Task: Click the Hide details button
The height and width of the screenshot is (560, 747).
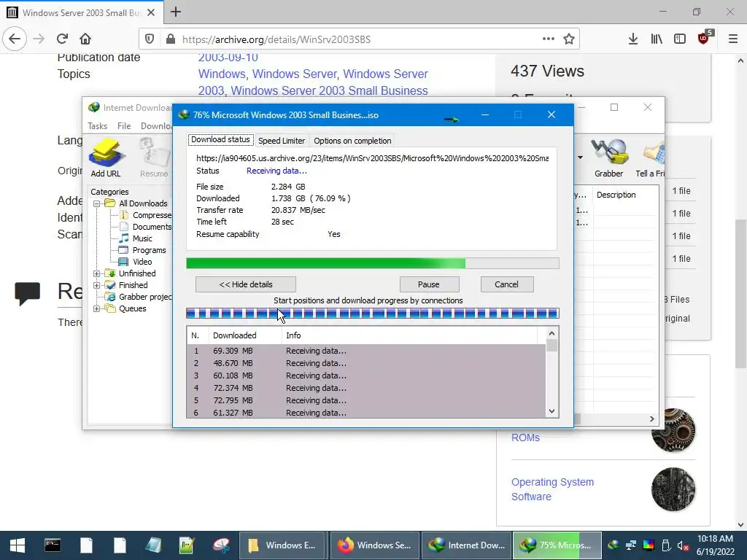Action: point(246,284)
